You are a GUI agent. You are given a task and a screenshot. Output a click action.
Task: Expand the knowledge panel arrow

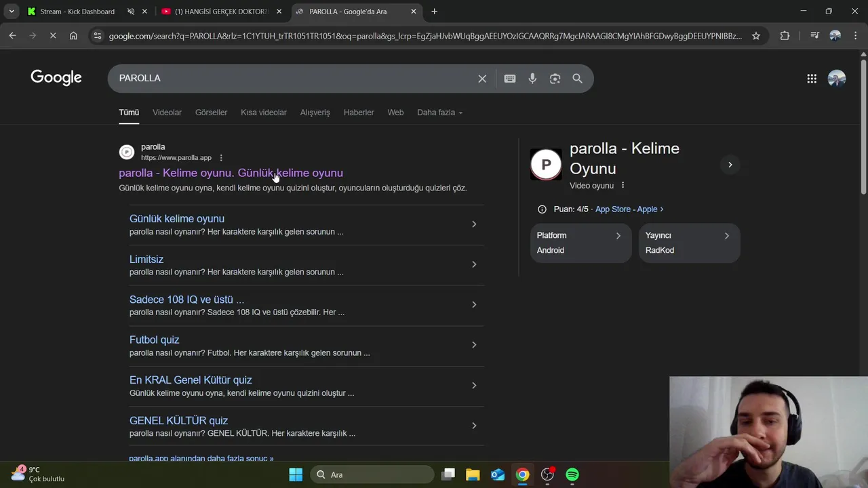(x=730, y=165)
